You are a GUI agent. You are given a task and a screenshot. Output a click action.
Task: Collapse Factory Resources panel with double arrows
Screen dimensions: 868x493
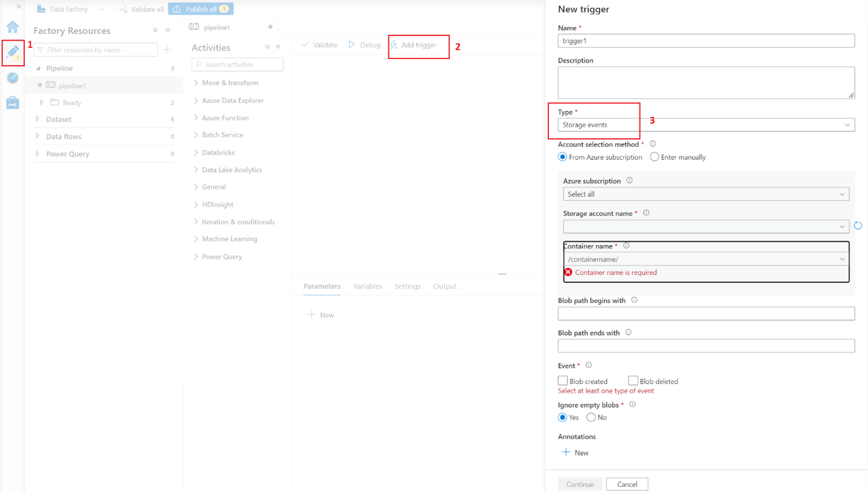pyautogui.click(x=168, y=31)
